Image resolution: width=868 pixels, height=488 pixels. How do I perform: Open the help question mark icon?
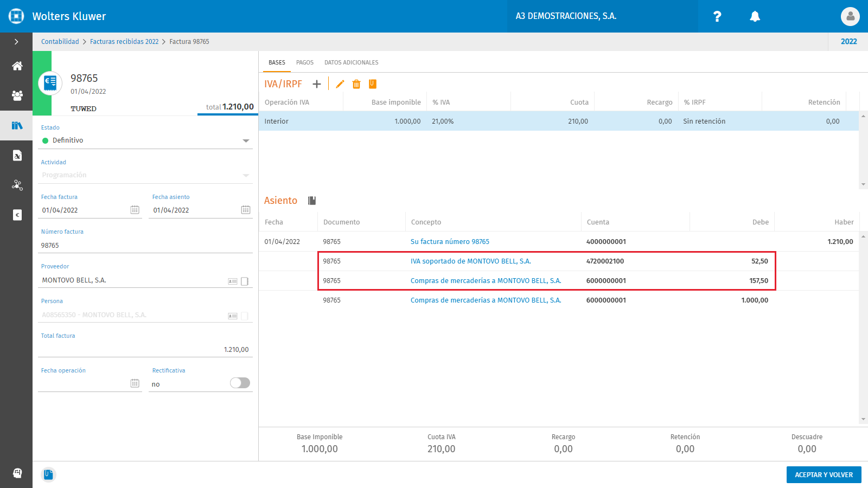pyautogui.click(x=717, y=16)
